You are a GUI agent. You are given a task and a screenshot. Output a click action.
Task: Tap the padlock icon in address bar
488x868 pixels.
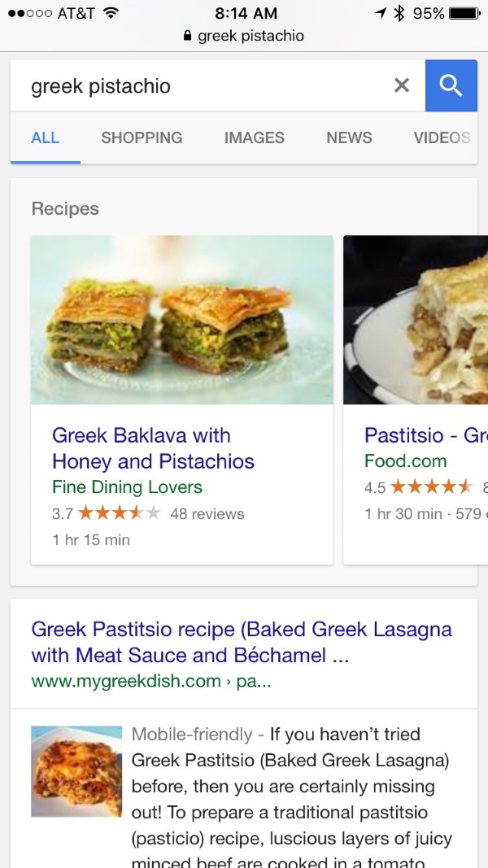188,36
